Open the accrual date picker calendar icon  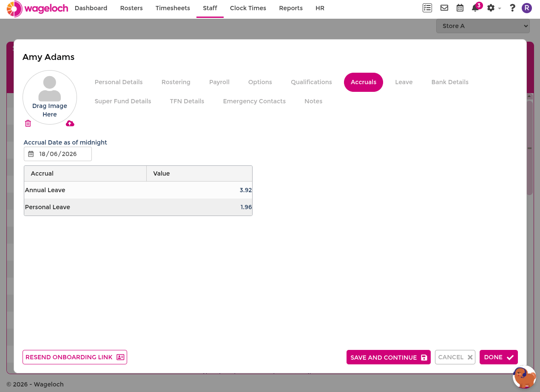31,154
